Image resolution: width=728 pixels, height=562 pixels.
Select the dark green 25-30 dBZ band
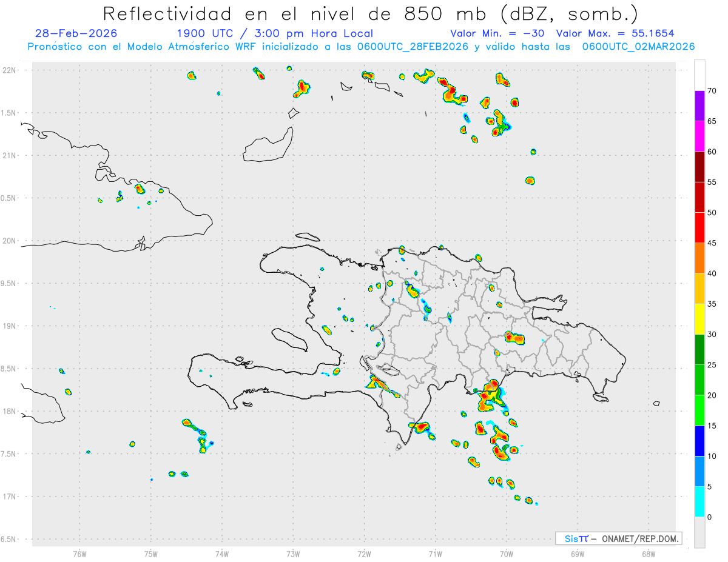click(699, 350)
